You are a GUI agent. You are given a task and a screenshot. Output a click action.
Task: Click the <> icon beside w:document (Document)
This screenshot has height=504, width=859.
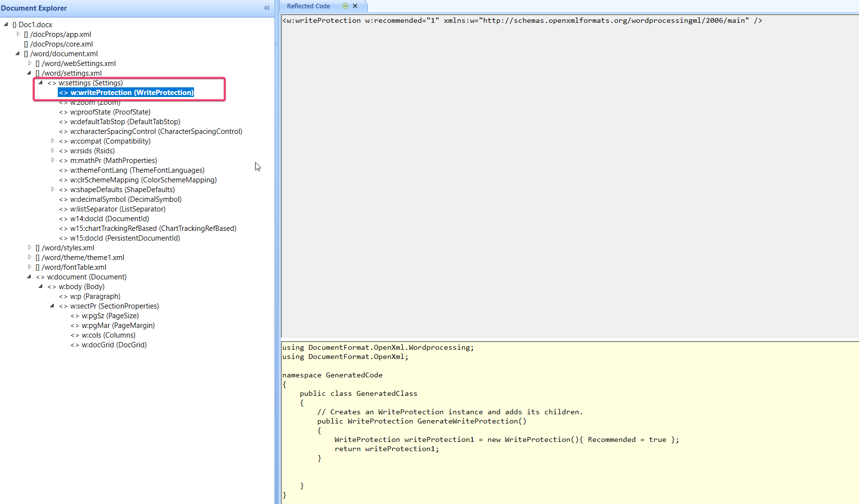pyautogui.click(x=40, y=276)
